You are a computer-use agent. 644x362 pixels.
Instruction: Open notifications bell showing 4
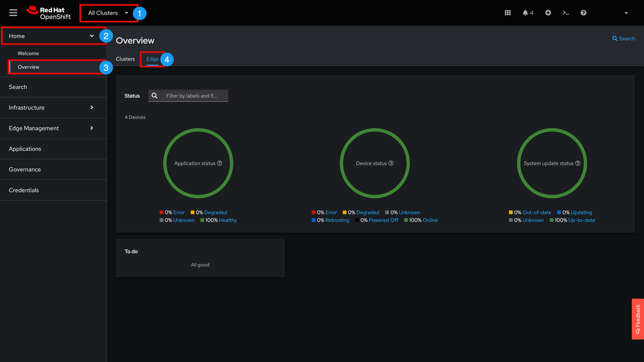(528, 13)
